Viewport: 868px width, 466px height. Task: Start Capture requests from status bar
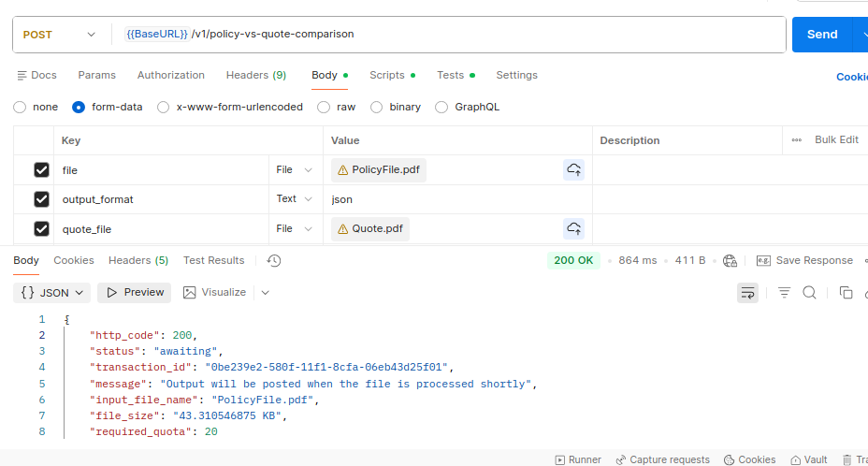662,459
